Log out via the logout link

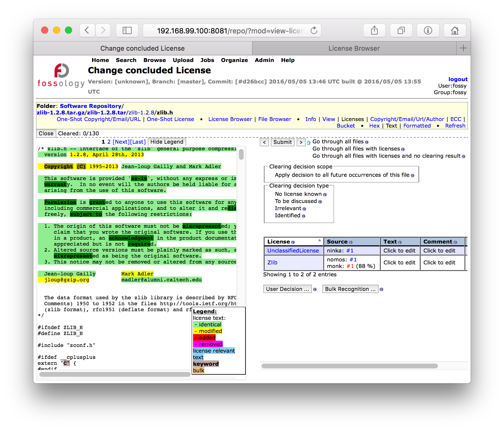(x=458, y=79)
